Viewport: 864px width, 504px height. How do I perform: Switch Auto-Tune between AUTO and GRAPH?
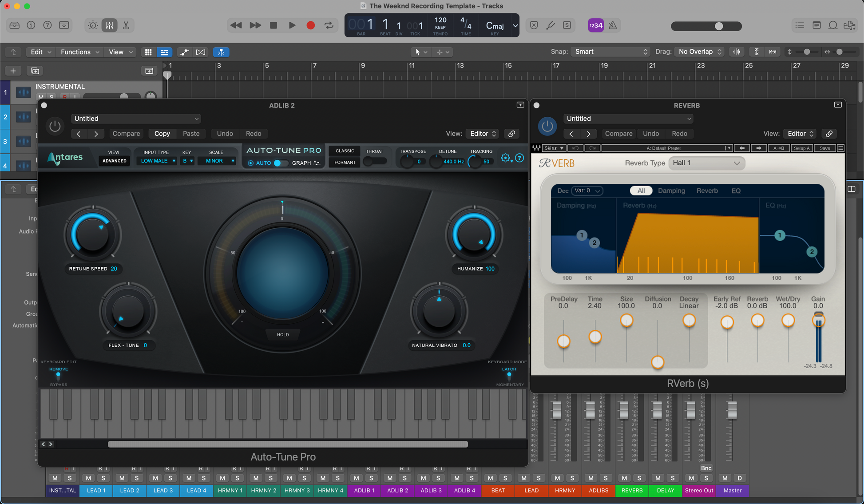pos(280,163)
